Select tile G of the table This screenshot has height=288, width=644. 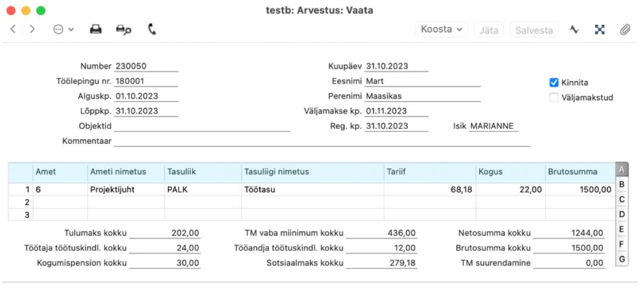(622, 259)
